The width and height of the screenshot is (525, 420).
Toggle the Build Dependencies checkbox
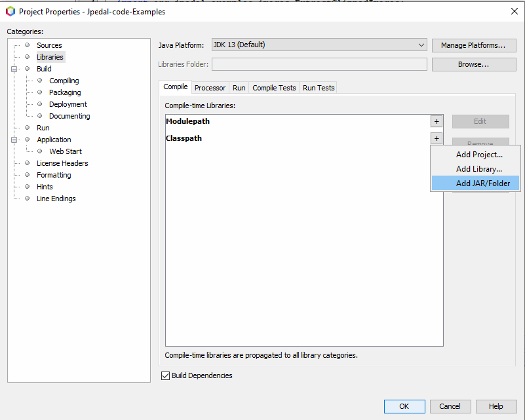point(165,375)
